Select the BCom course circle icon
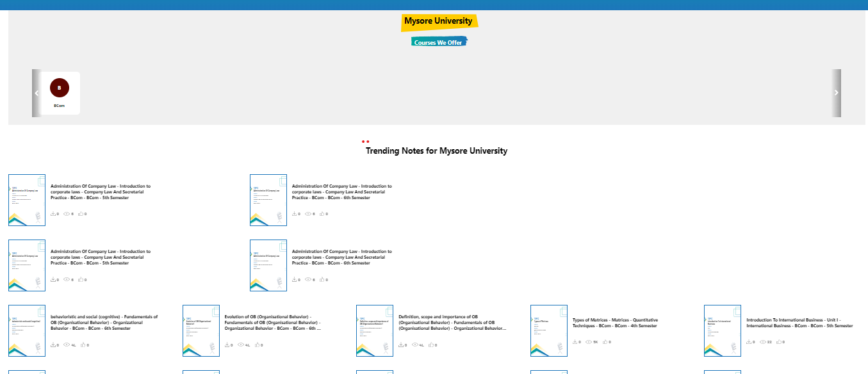Viewport: 868px width, 374px height. pyautogui.click(x=59, y=87)
